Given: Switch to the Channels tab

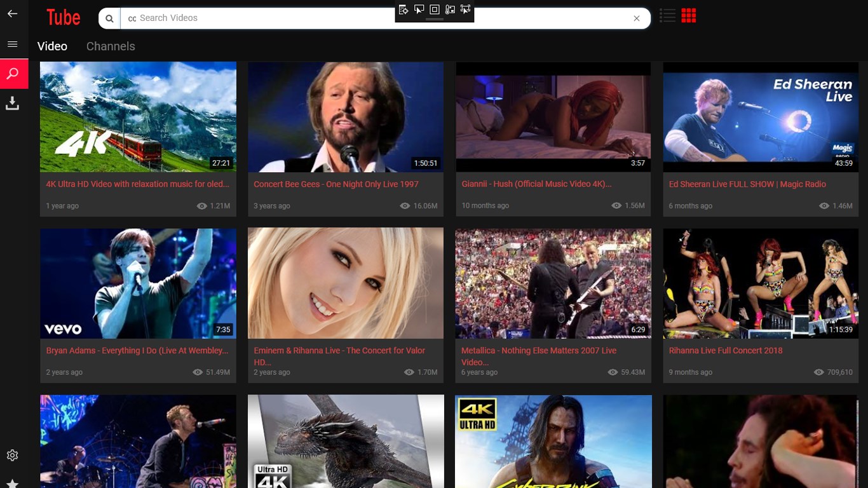Looking at the screenshot, I should [111, 46].
